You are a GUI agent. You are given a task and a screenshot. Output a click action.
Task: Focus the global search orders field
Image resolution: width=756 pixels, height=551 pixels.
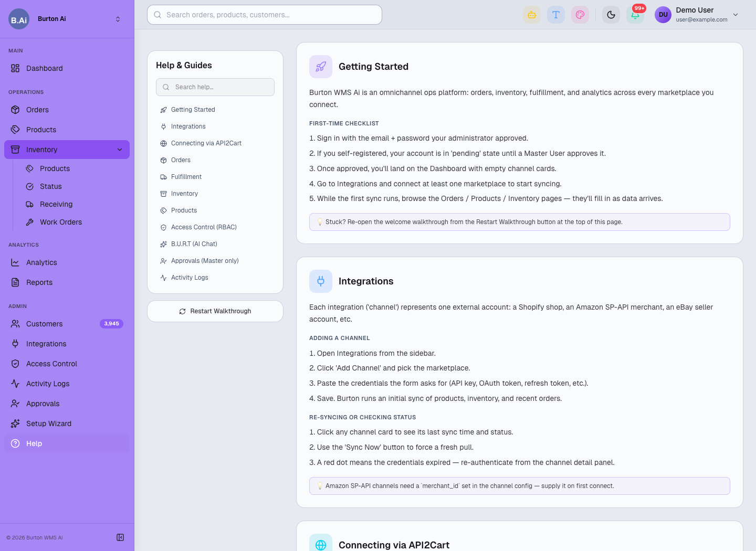265,15
